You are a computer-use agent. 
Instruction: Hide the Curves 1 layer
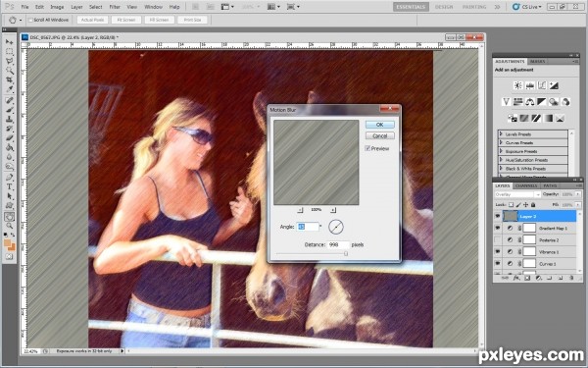pyautogui.click(x=497, y=264)
